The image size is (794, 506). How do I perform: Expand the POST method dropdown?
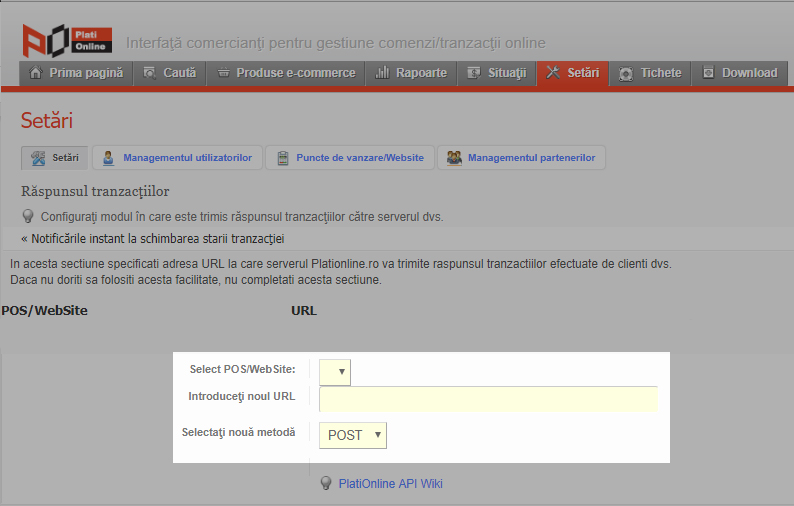coord(353,435)
